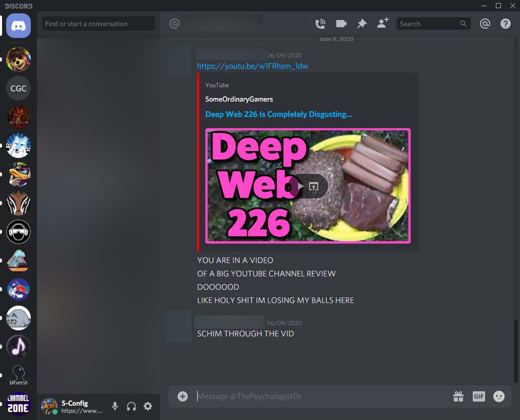Open the GIF picker
The image size is (520, 420).
point(478,396)
